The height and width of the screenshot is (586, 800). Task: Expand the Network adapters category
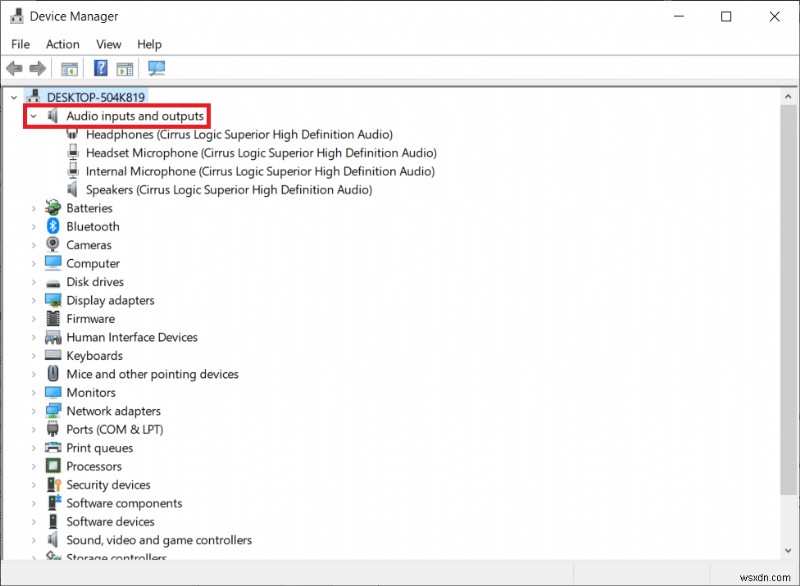tap(33, 410)
